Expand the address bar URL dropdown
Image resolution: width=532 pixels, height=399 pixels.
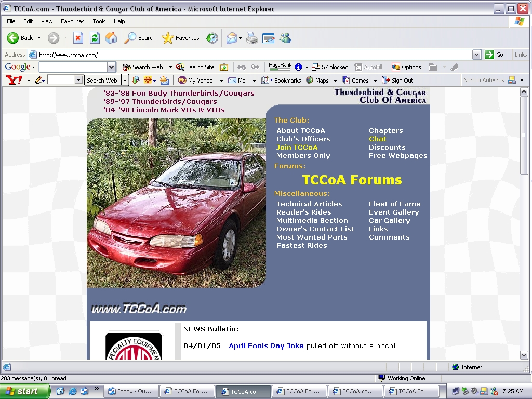pos(476,55)
